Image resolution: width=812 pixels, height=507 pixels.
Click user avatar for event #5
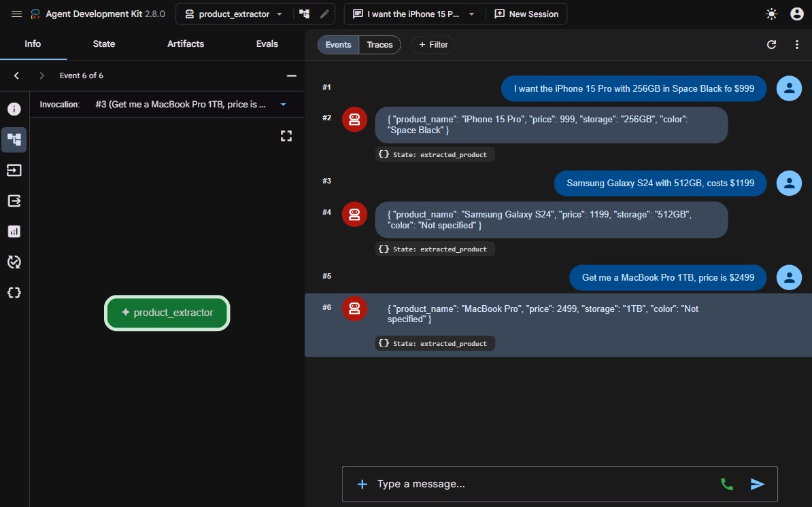[789, 277]
